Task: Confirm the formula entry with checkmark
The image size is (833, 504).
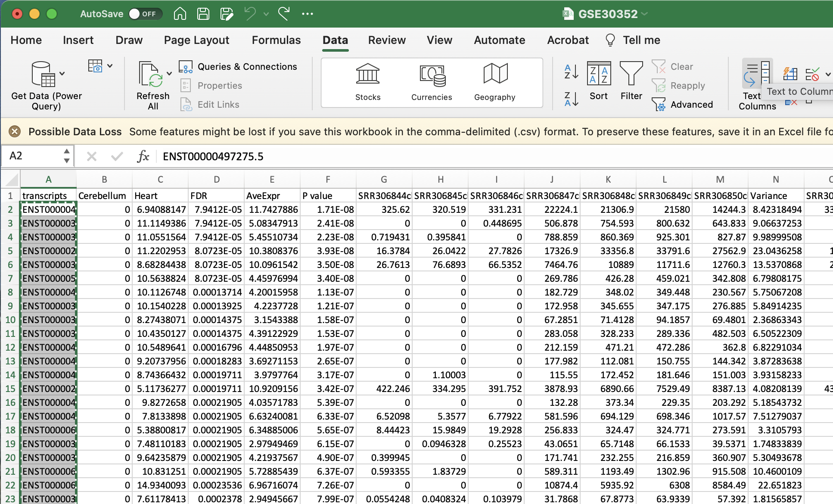Action: point(117,156)
